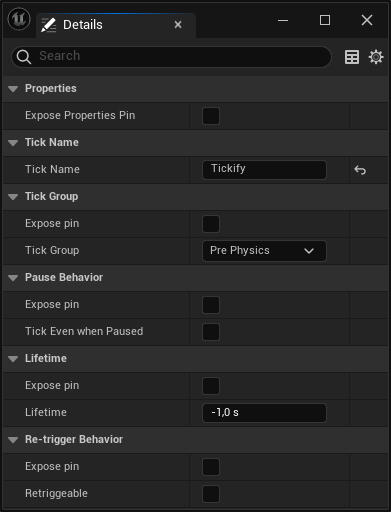Check Expose pin under Lifetime
This screenshot has width=391, height=512.
click(211, 386)
